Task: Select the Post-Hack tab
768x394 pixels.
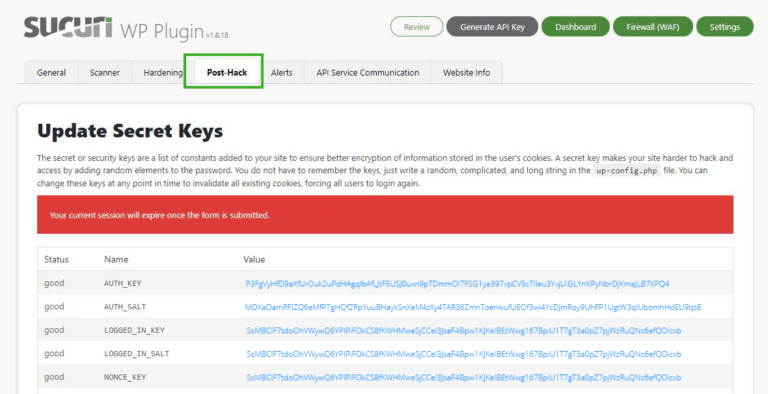Action: tap(227, 73)
